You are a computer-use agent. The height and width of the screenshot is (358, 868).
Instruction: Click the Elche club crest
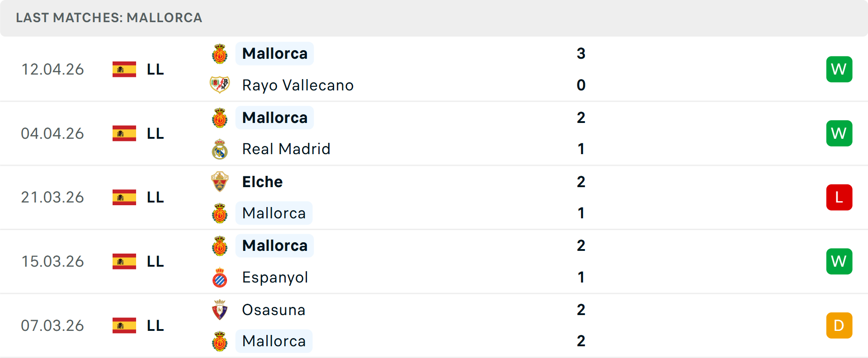[x=220, y=182]
